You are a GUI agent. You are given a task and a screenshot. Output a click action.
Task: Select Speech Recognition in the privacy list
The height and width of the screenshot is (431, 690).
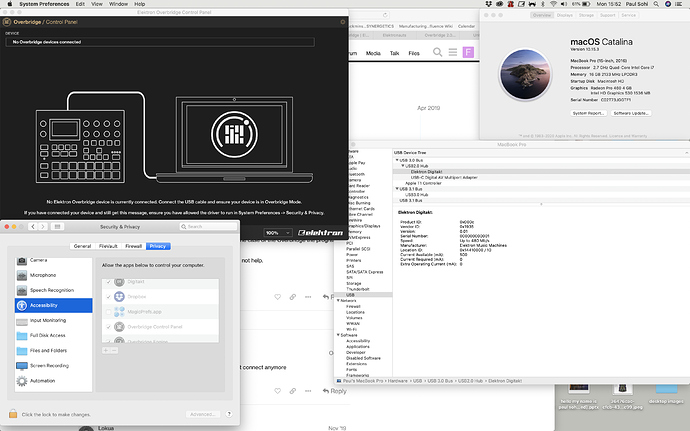tap(53, 290)
